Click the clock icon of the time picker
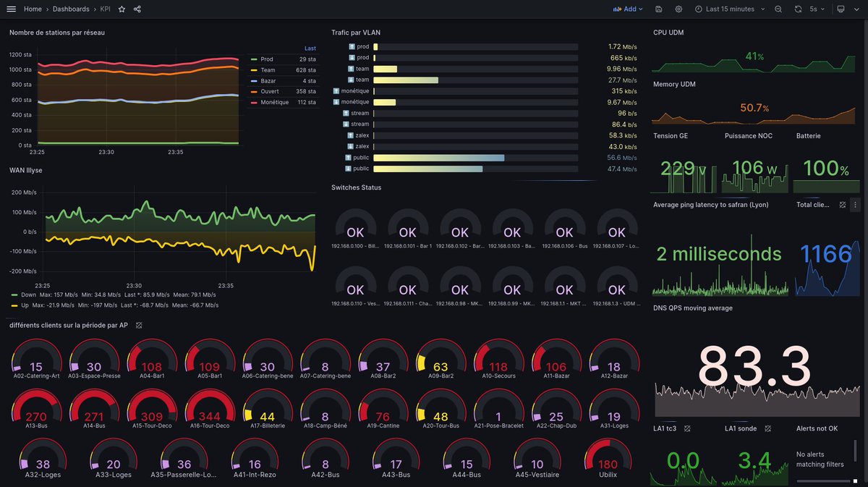 tap(699, 9)
